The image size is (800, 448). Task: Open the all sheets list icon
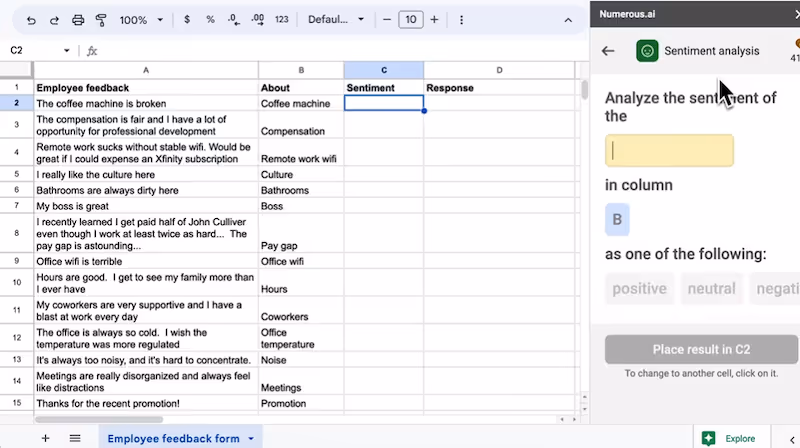(75, 438)
